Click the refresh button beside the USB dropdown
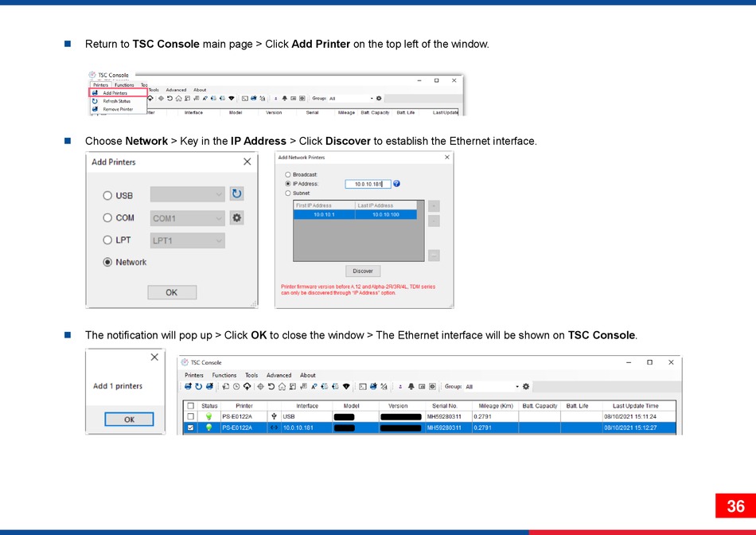 point(236,194)
